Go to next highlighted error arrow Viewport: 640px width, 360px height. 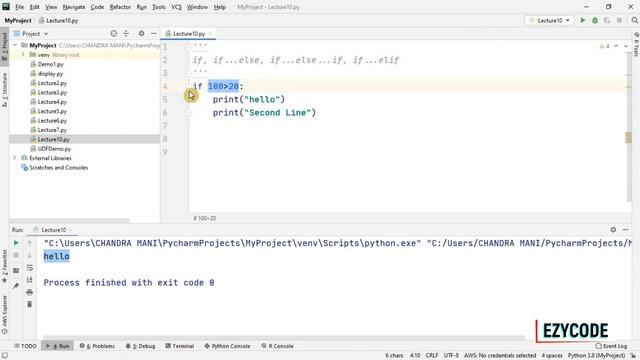tap(626, 46)
